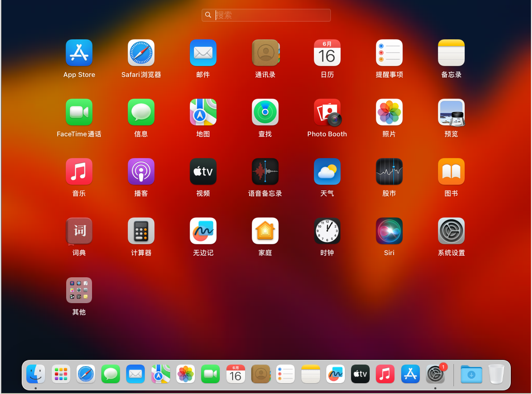Open App Store from Launchpad grid
Viewport: 532px width, 394px height.
point(79,53)
